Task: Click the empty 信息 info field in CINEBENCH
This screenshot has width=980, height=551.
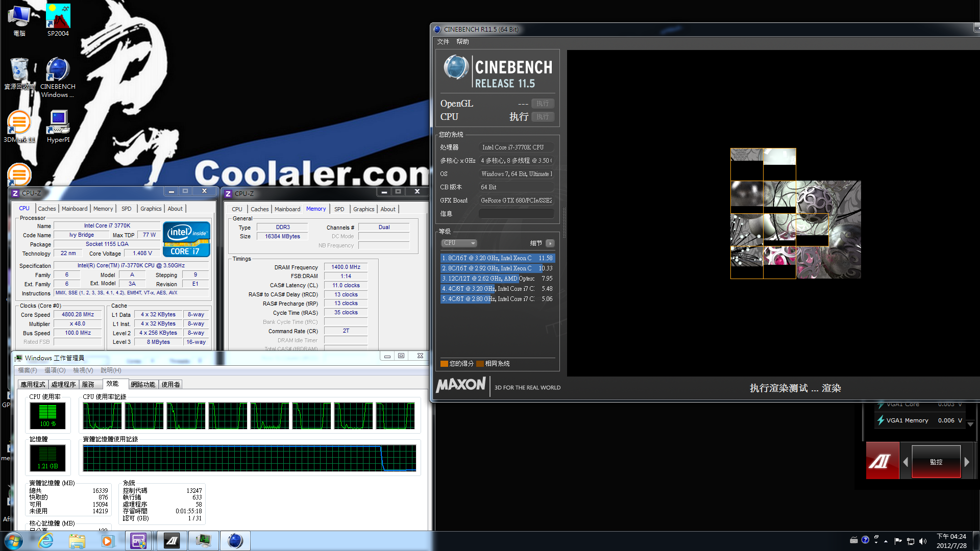Action: click(516, 214)
